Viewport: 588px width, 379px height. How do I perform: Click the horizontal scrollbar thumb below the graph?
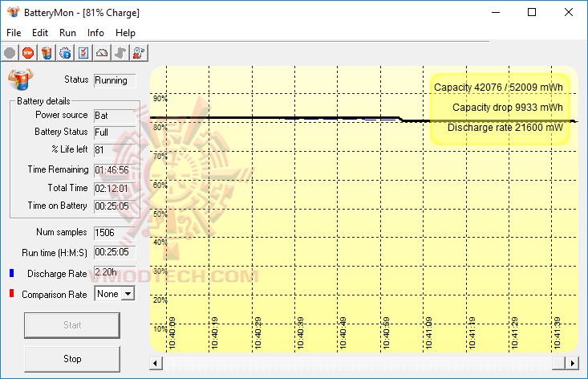(559, 363)
